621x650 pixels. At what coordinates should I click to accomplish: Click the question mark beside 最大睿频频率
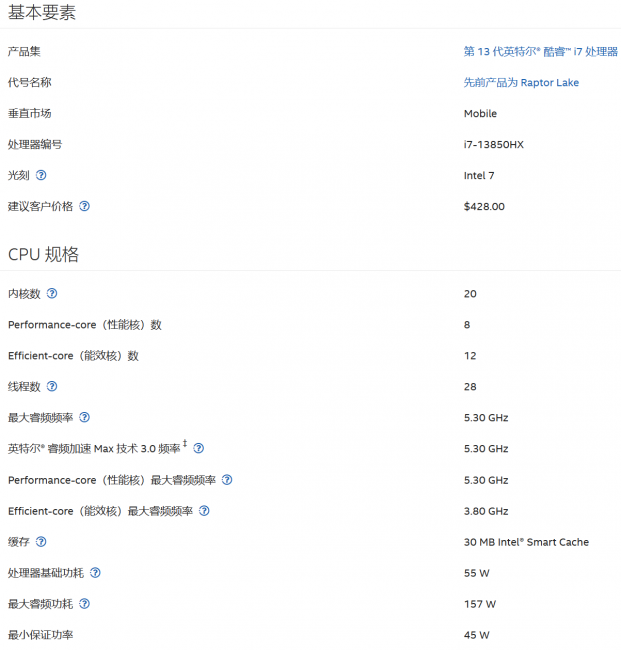85,417
